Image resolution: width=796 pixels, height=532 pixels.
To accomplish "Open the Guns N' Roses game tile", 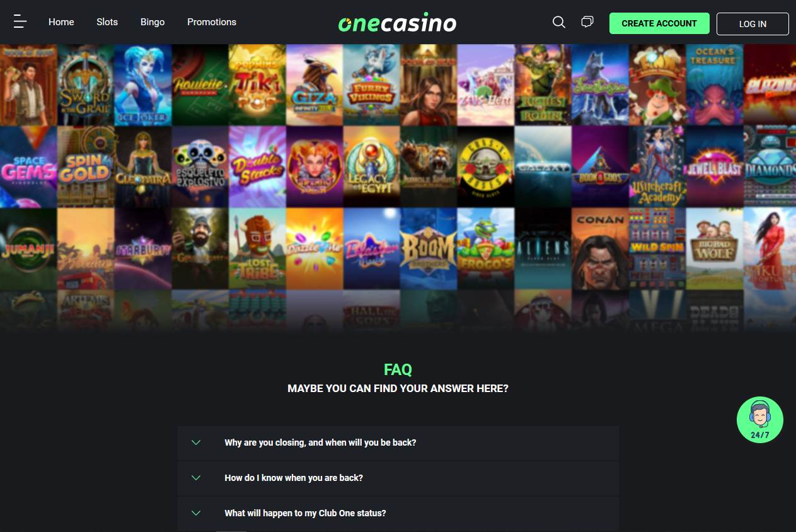I will tap(485, 166).
